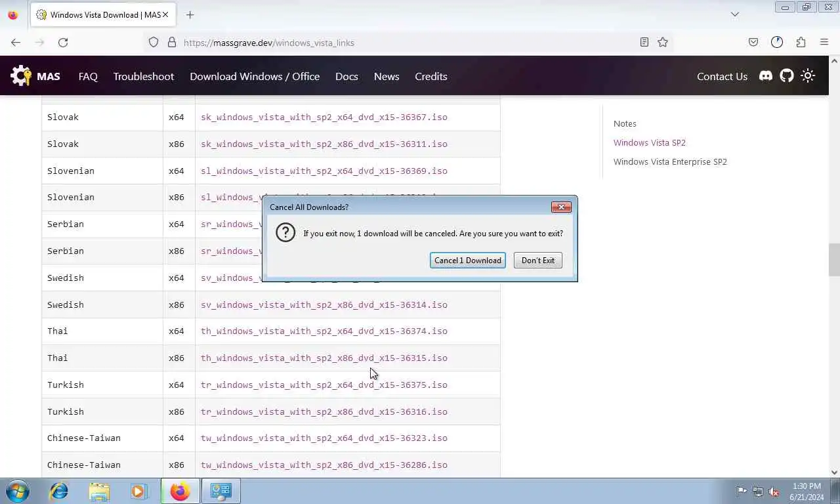Open the Firefox hamburger application menu
The image size is (840, 504).
click(x=824, y=42)
